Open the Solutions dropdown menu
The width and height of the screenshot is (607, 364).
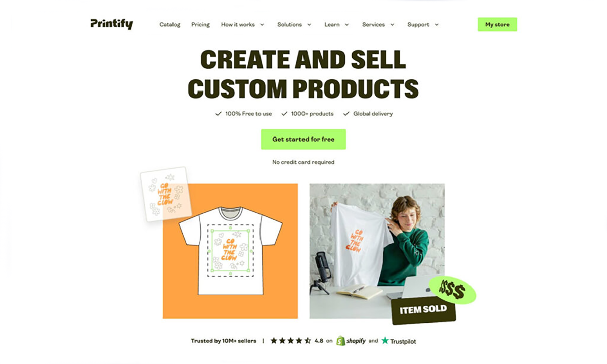294,24
